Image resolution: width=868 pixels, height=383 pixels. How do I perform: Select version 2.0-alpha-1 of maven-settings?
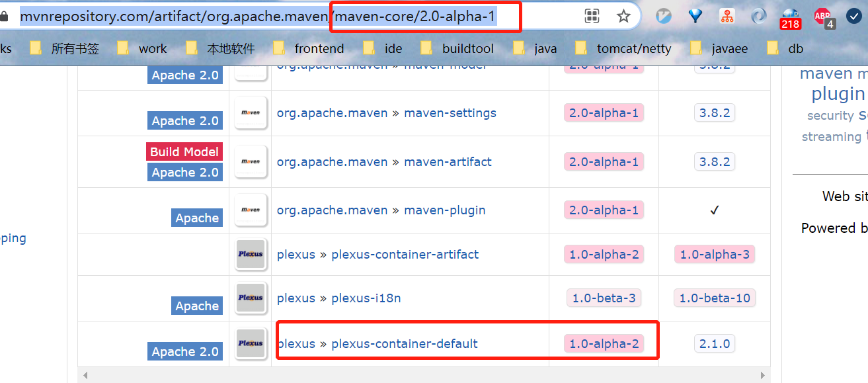[x=604, y=113]
